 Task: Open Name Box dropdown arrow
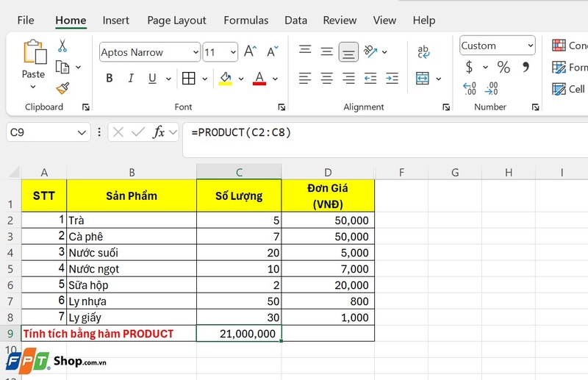click(x=82, y=132)
